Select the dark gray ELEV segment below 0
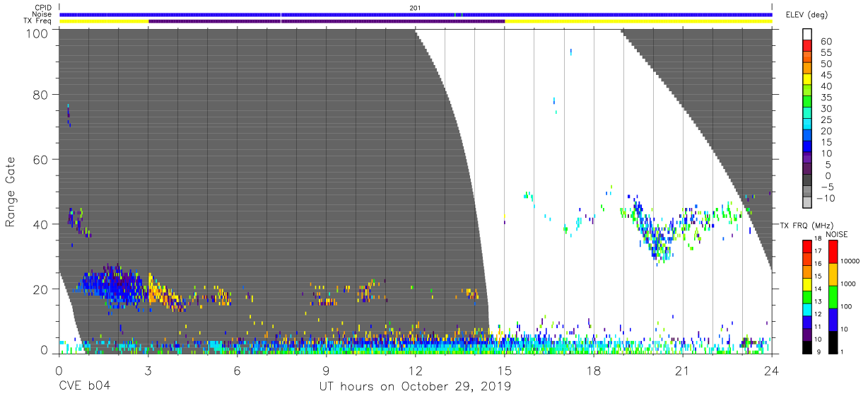The width and height of the screenshot is (868, 401). coord(807,181)
